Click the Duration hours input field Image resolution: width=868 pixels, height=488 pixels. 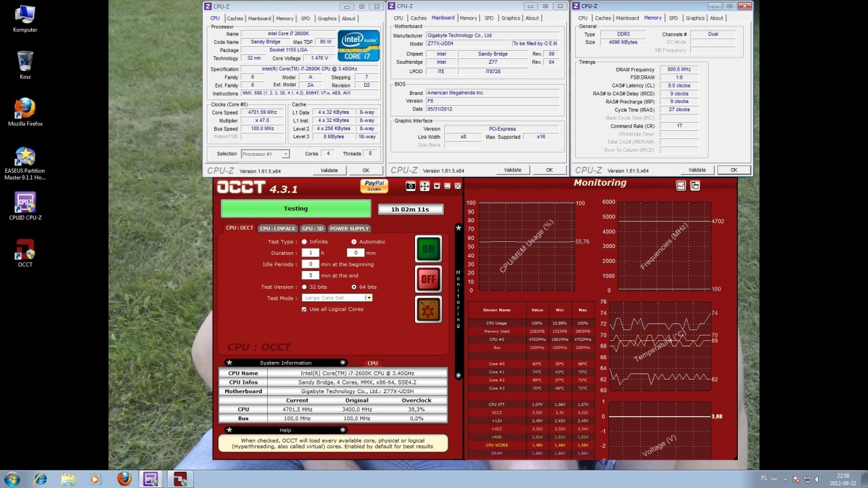310,253
